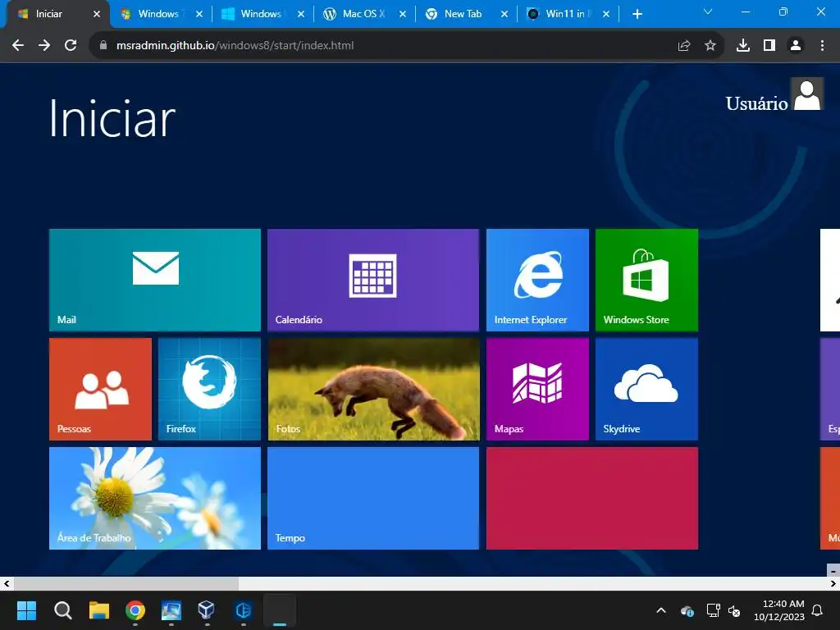This screenshot has height=630, width=840.
Task: Open the Chrome profile menu
Action: (x=796, y=46)
